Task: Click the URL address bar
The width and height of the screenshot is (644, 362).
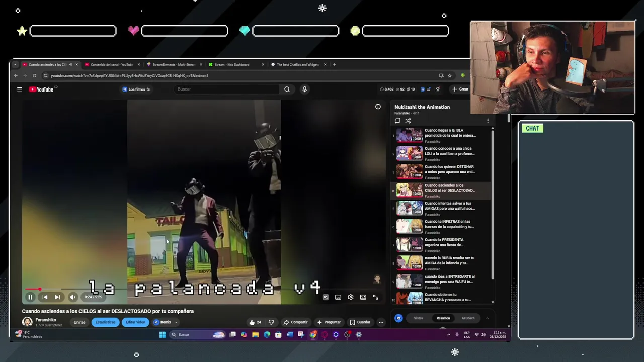Action: (x=242, y=76)
